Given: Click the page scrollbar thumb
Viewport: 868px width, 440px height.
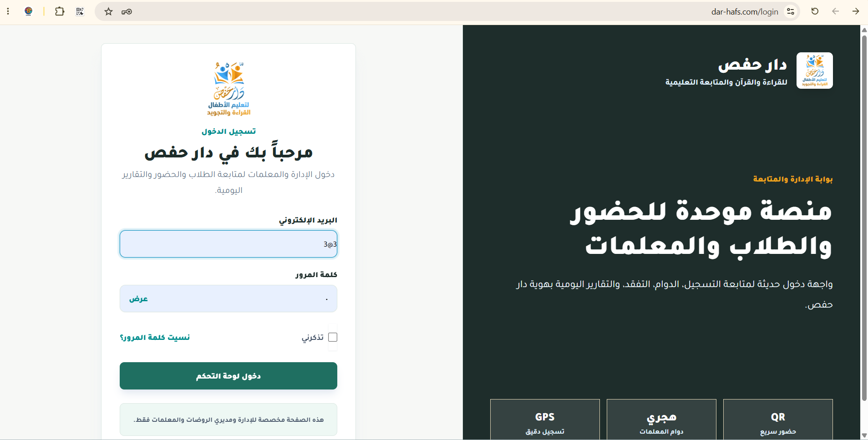Looking at the screenshot, I should pos(864,218).
